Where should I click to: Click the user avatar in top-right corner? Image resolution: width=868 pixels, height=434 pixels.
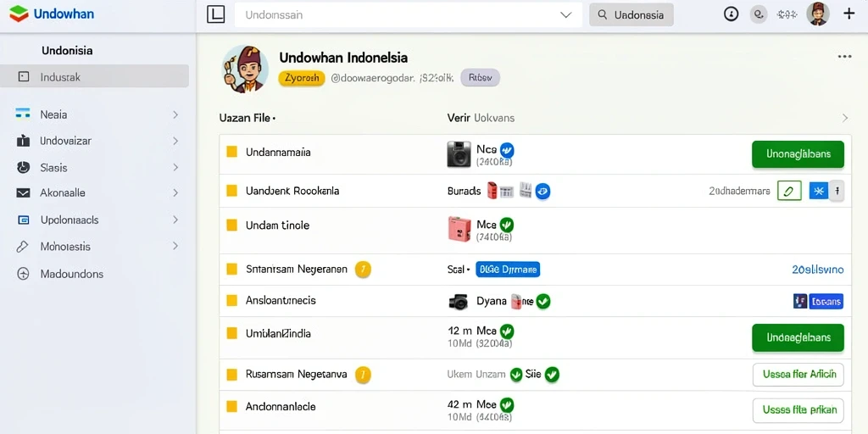818,14
